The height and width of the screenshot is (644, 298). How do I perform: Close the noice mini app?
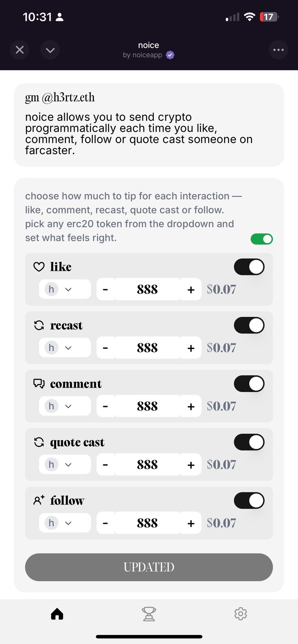click(x=20, y=50)
